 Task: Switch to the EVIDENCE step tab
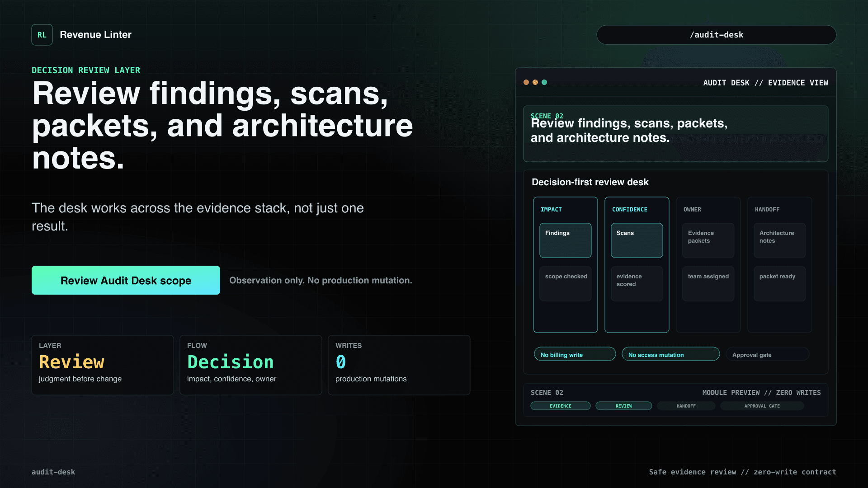560,406
